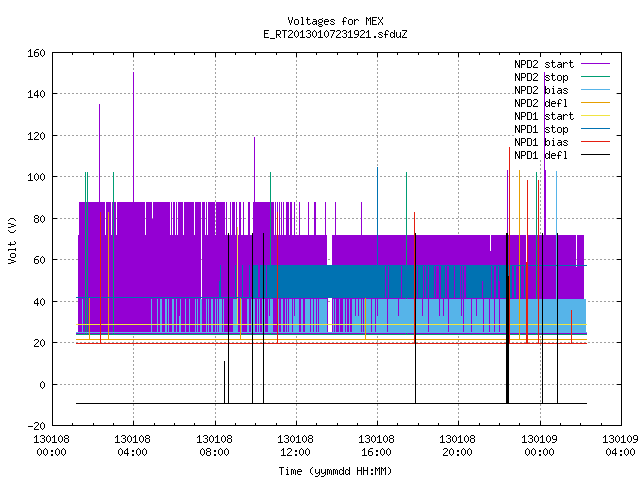Click the x-axis tick label 130109 04:00
This screenshot has height=480, width=640.
click(x=620, y=446)
